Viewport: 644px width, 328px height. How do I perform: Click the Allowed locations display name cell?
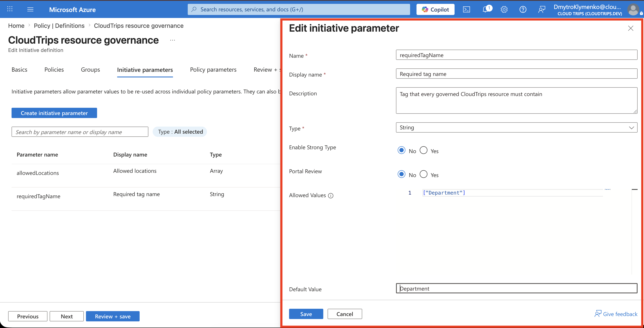tap(135, 171)
